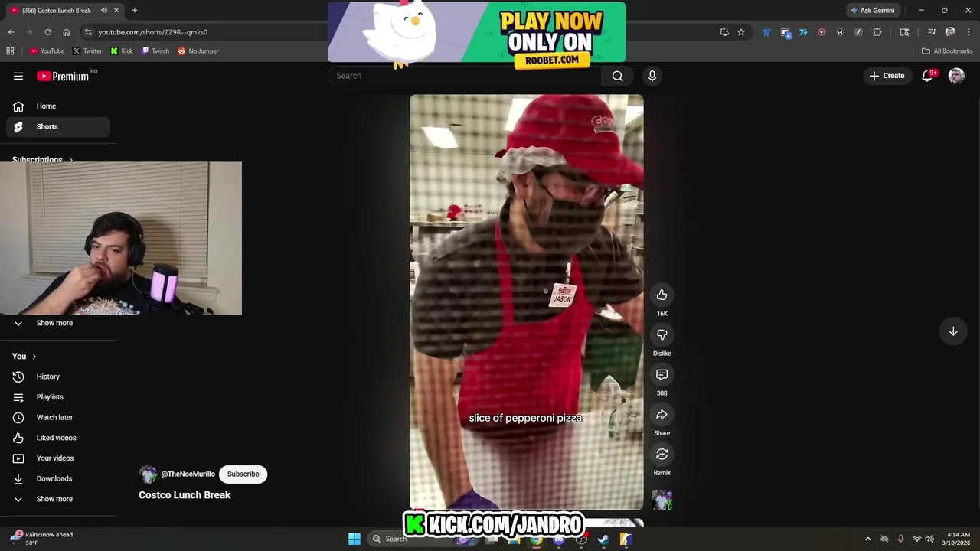Open a new browser tab
The height and width of the screenshot is (551, 980).
(x=134, y=11)
